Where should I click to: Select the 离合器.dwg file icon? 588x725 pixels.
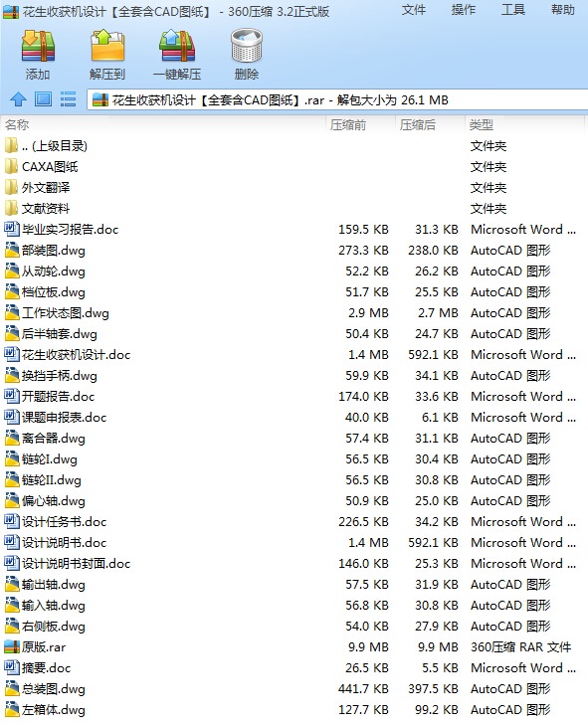(x=11, y=438)
